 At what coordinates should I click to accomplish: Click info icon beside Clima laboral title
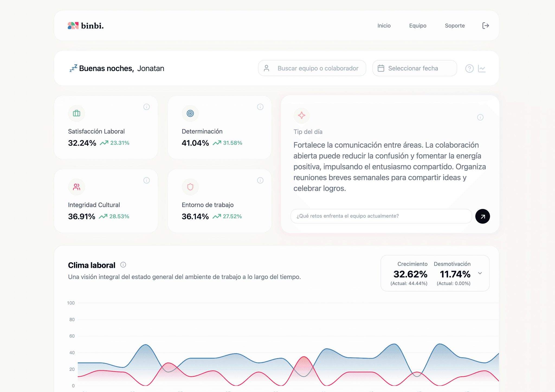pos(123,265)
